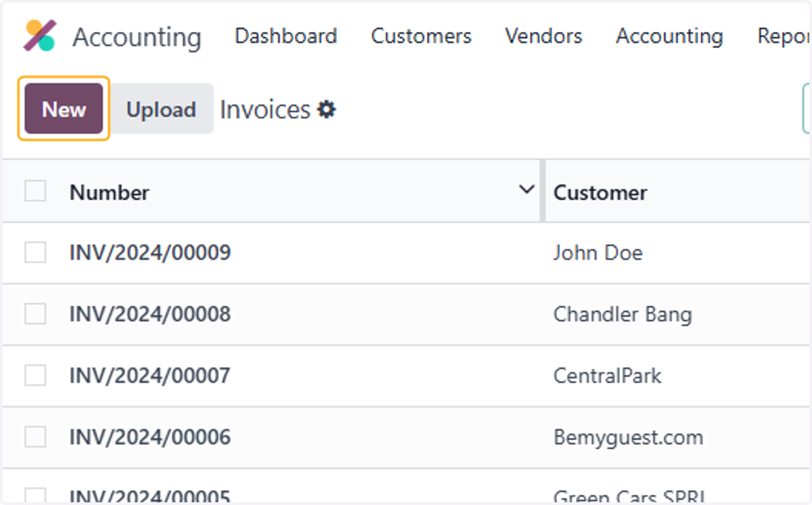
Task: Check the box for INV/2024/00006
Action: coord(35,437)
